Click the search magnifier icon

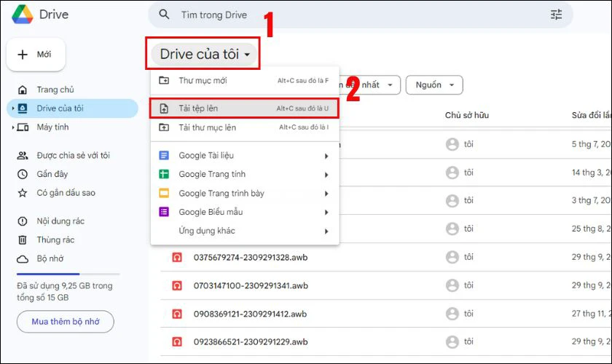(x=165, y=15)
